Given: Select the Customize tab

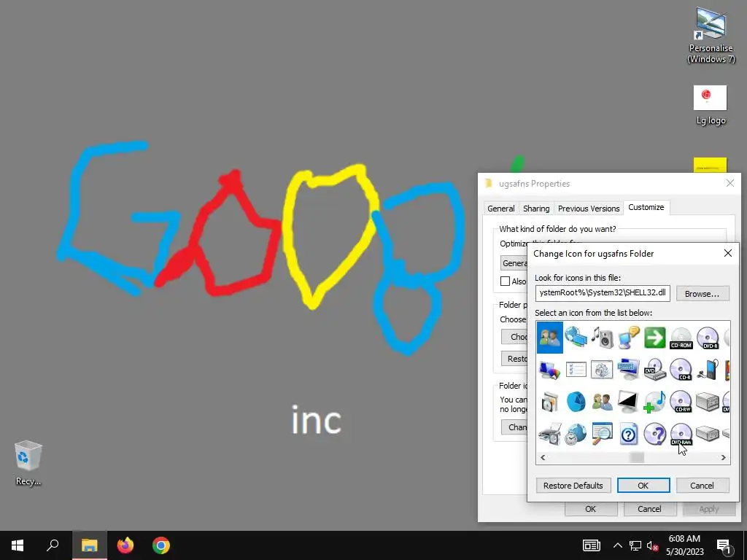Looking at the screenshot, I should pos(646,207).
